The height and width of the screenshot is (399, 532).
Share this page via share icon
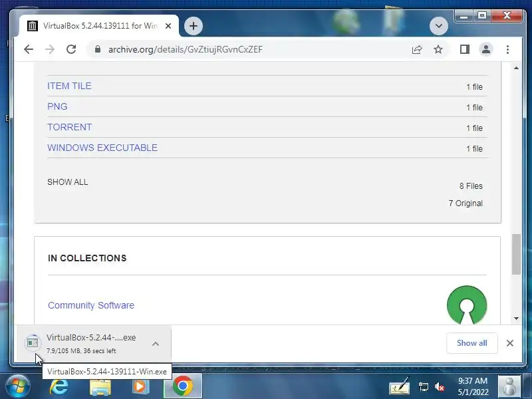(x=417, y=49)
